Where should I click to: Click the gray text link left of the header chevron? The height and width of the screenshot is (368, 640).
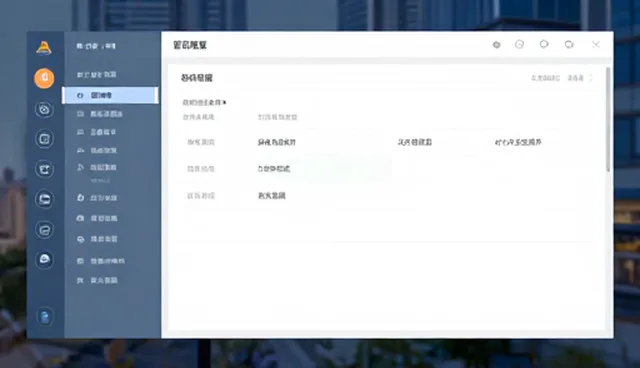[576, 78]
